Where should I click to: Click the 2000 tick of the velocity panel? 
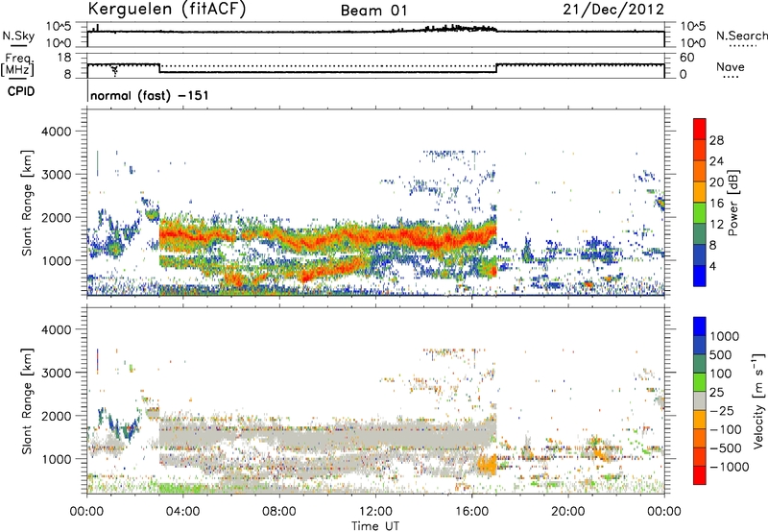(x=57, y=416)
